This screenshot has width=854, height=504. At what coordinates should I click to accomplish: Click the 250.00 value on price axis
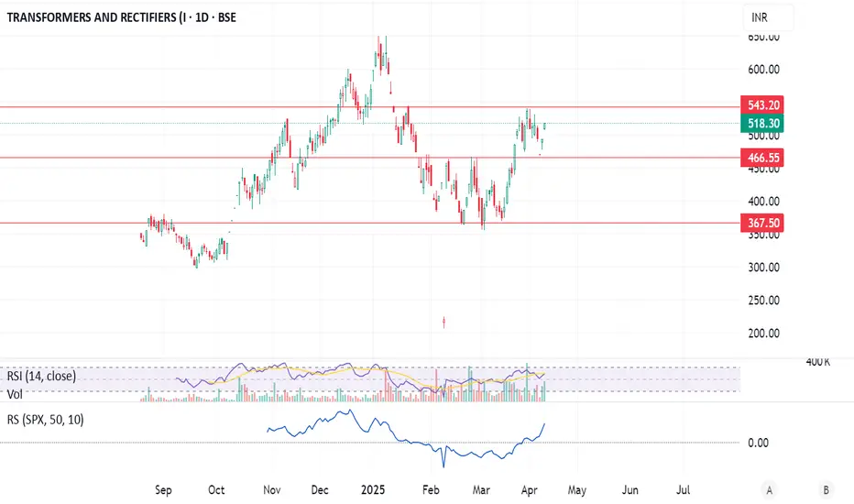click(x=763, y=301)
